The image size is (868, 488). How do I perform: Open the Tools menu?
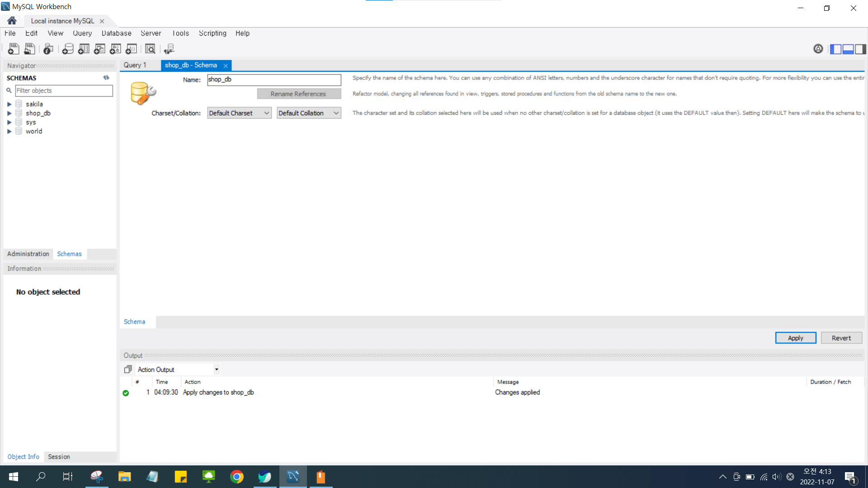[180, 33]
